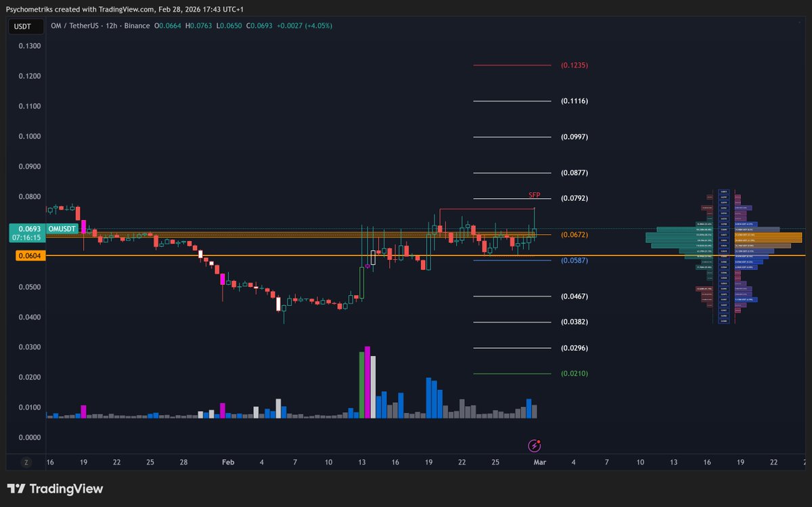Click the tallest magenta volume bar
The image size is (812, 507).
click(367, 382)
